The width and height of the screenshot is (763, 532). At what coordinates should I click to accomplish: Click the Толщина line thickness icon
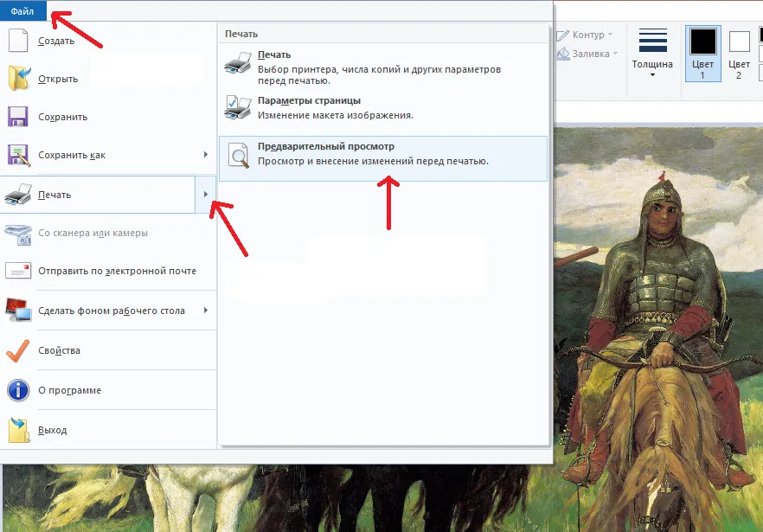(652, 40)
